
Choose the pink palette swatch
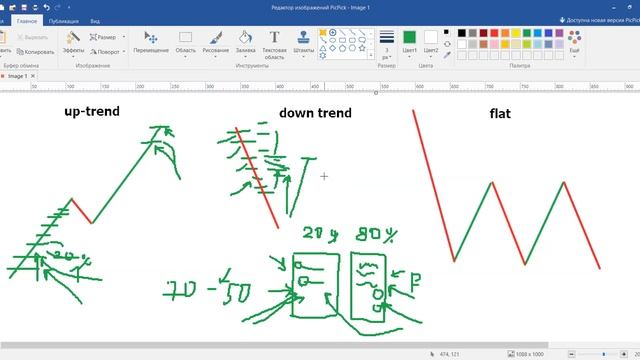pyautogui.click(x=494, y=44)
